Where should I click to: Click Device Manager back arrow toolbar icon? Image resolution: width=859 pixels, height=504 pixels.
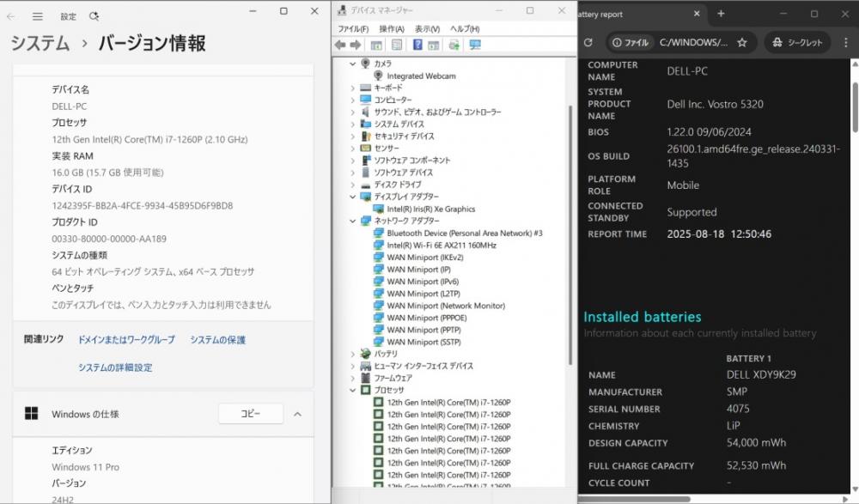pos(341,45)
